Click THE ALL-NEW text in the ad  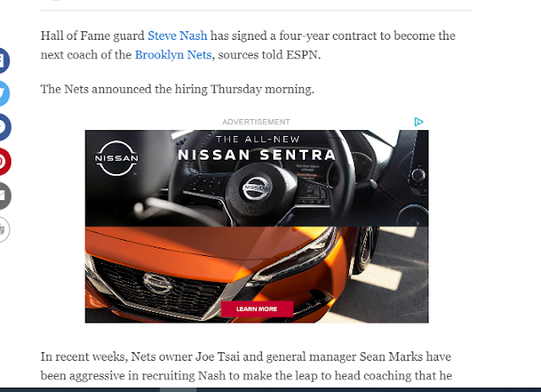(258, 139)
